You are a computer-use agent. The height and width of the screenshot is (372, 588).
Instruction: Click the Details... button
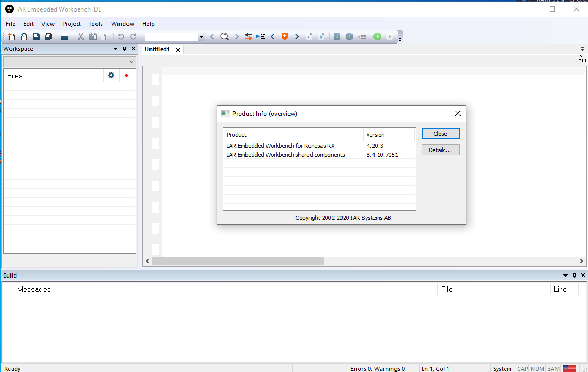point(440,150)
